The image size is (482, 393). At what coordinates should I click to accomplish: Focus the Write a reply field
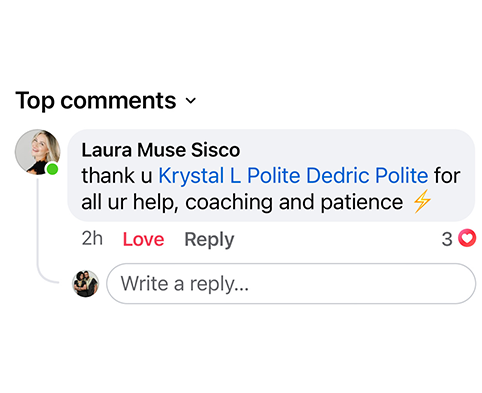(291, 284)
